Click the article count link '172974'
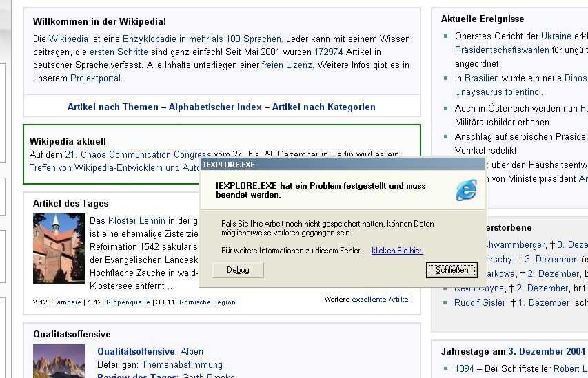588x378 pixels. coord(329,52)
